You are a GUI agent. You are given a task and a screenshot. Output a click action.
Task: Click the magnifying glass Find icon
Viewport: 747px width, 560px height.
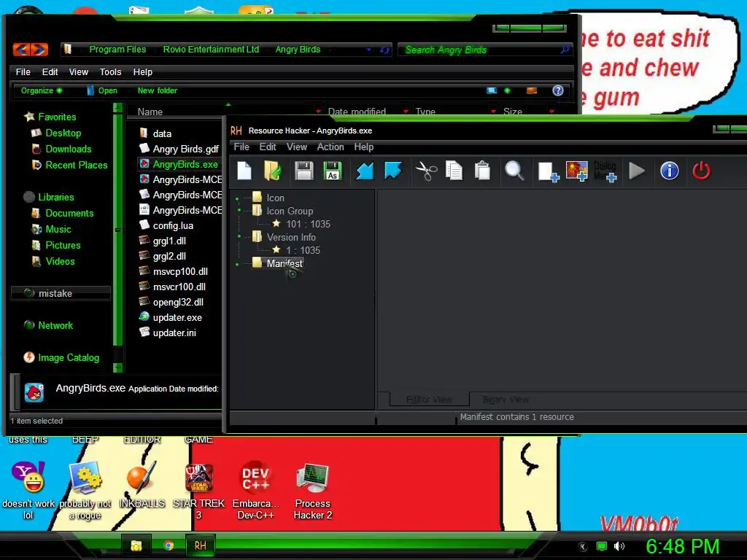(514, 171)
